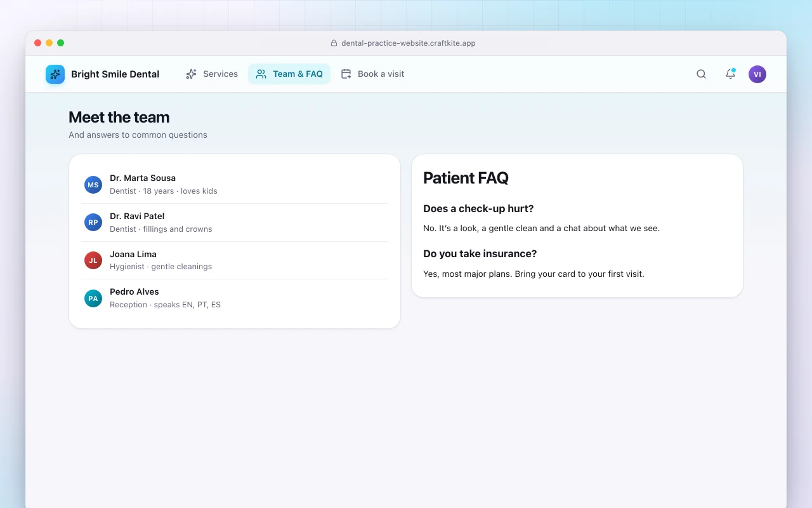Image resolution: width=812 pixels, height=508 pixels.
Task: Select the Team & FAQ tab label
Action: coord(298,74)
